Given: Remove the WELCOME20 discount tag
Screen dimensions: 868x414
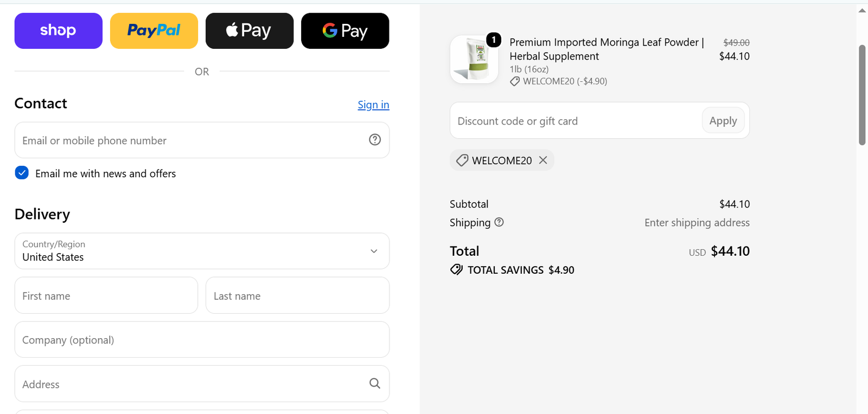Looking at the screenshot, I should 543,160.
